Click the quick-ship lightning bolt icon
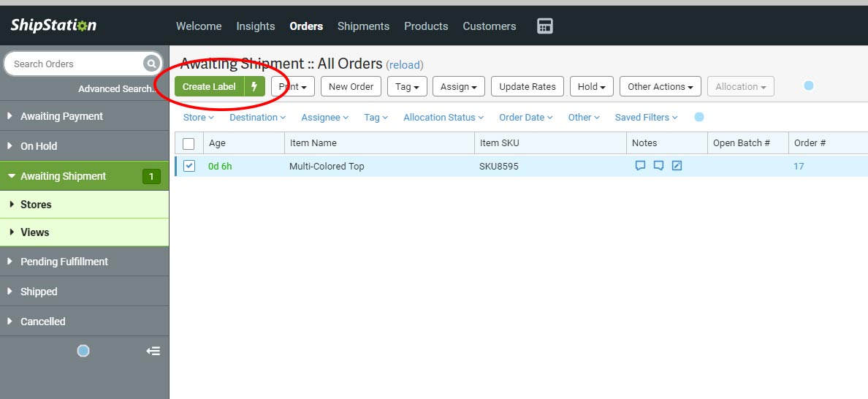This screenshot has height=399, width=868. [x=254, y=86]
